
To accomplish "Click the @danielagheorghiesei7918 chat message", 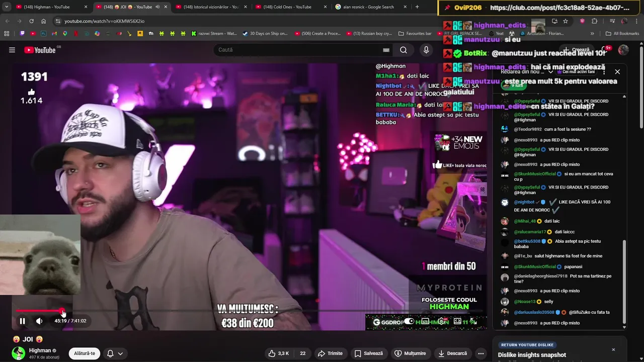I will 558,279.
